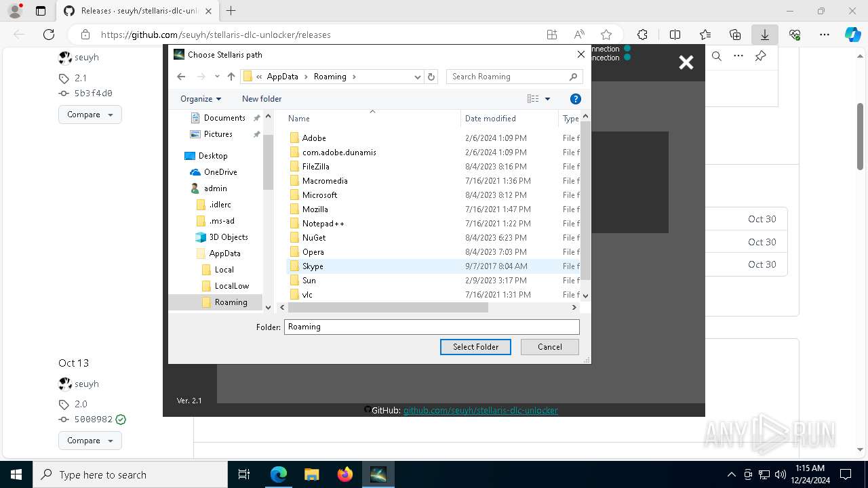Viewport: 868px width, 488px height.
Task: Select Desktop in navigation tree
Action: pyautogui.click(x=213, y=155)
